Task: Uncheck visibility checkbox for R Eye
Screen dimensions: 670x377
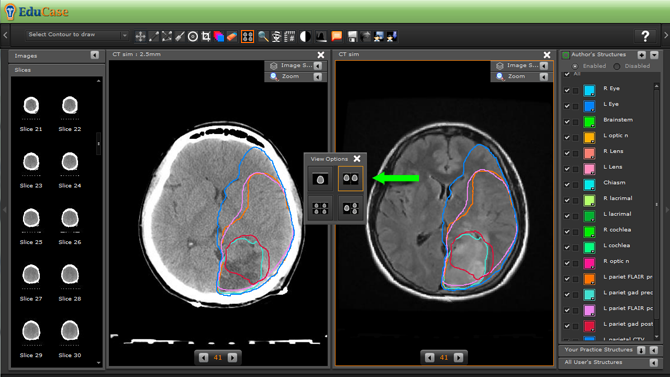Action: 567,90
